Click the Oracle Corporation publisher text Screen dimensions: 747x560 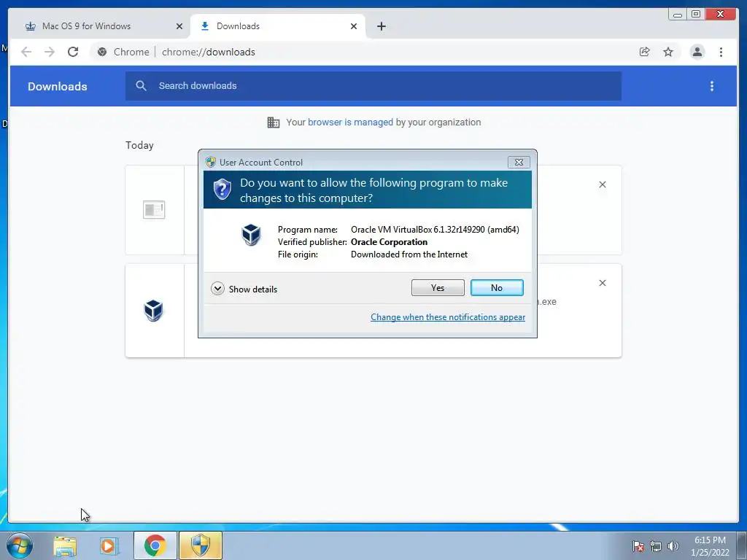point(390,242)
